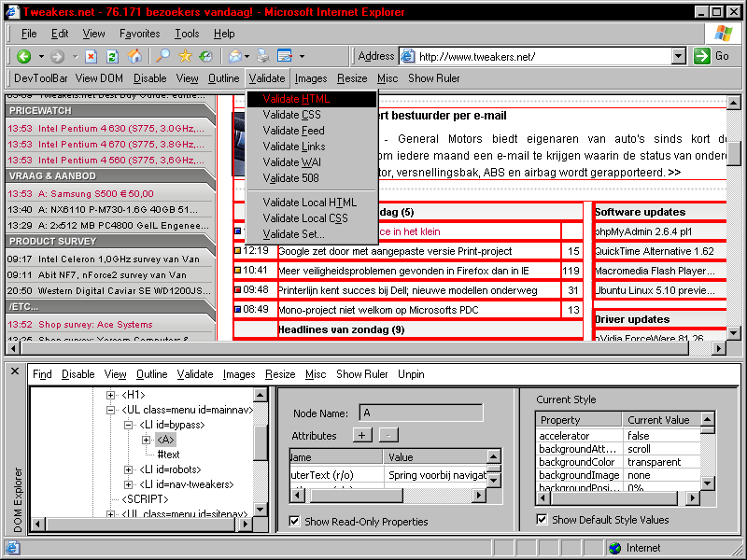The width and height of the screenshot is (747, 560).
Task: Click View DOM in the developer toolbar
Action: (x=99, y=78)
